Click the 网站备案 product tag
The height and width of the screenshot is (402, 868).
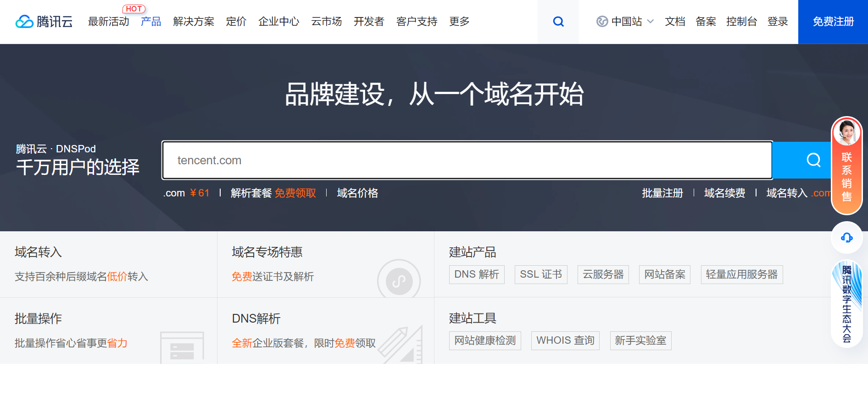tap(665, 274)
